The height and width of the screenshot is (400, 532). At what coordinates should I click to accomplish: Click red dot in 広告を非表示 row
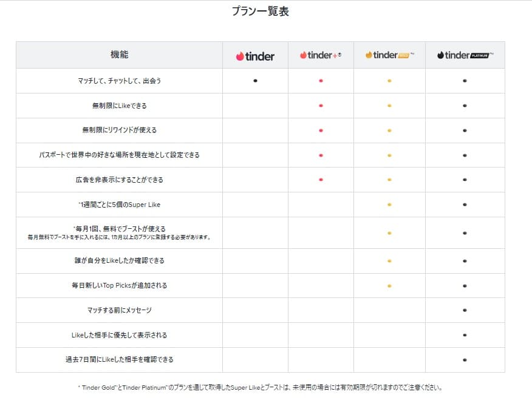coord(321,180)
